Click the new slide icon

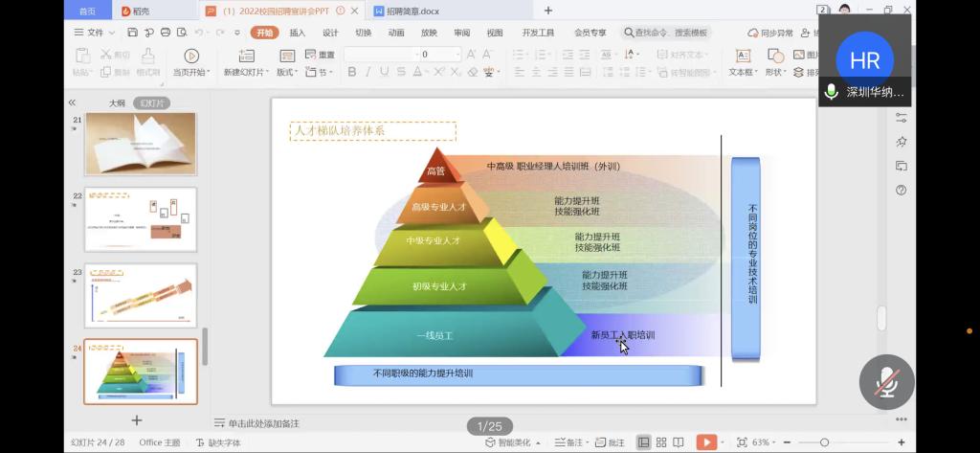click(246, 57)
